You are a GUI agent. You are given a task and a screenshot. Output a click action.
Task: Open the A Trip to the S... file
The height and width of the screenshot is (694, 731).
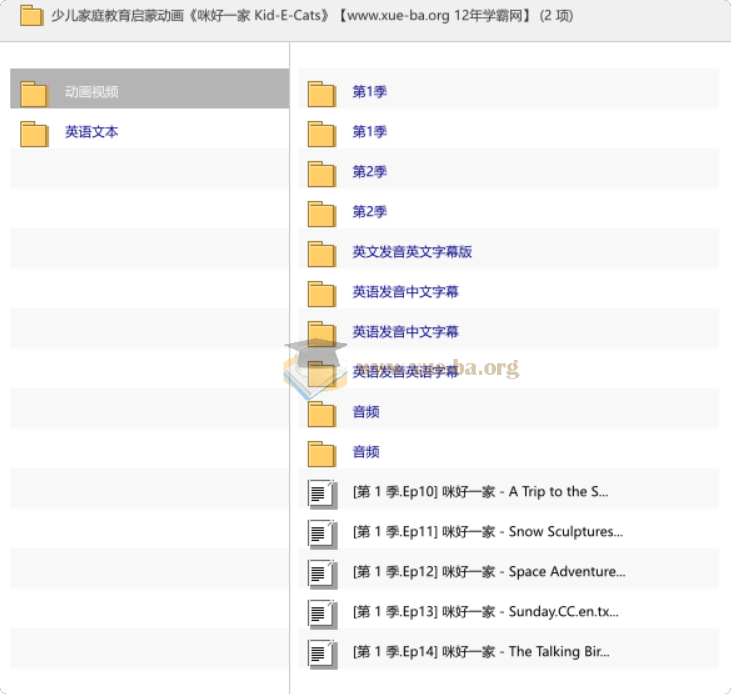coord(480,492)
